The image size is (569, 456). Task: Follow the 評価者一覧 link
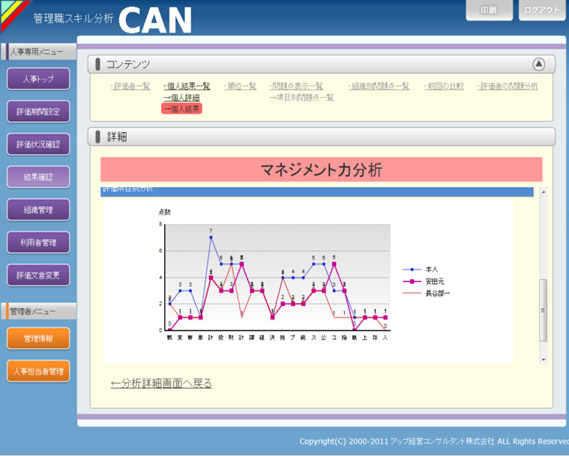(x=130, y=86)
